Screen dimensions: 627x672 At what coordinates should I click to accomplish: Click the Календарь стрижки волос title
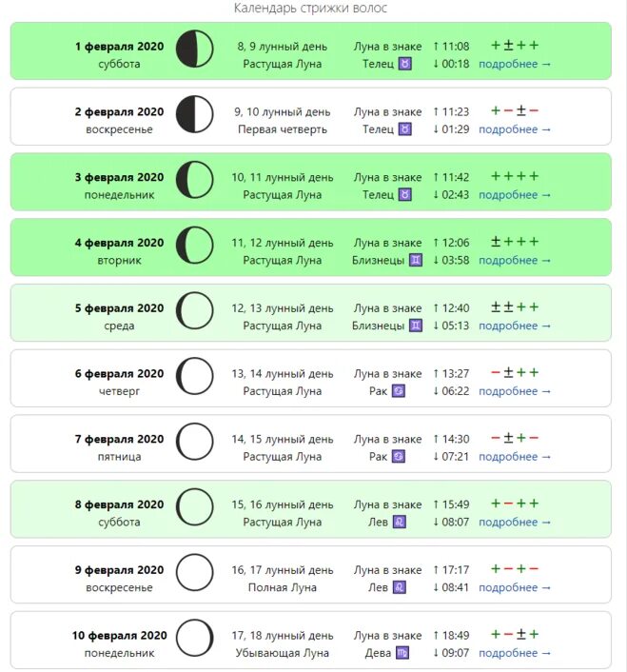[x=310, y=8]
